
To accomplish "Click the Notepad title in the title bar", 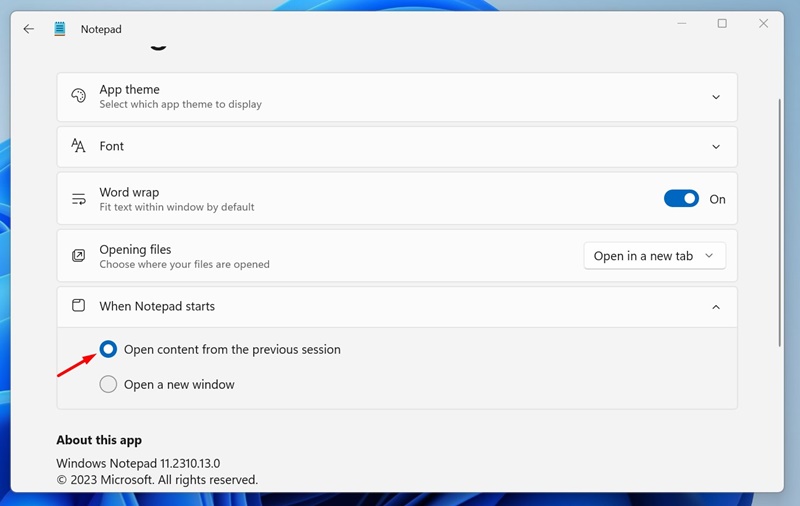I will coord(101,29).
